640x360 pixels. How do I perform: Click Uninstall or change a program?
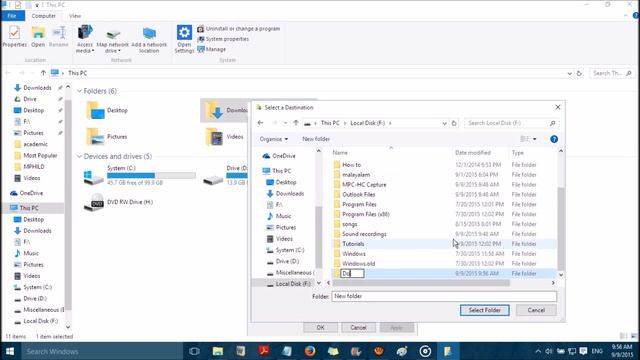pyautogui.click(x=239, y=29)
